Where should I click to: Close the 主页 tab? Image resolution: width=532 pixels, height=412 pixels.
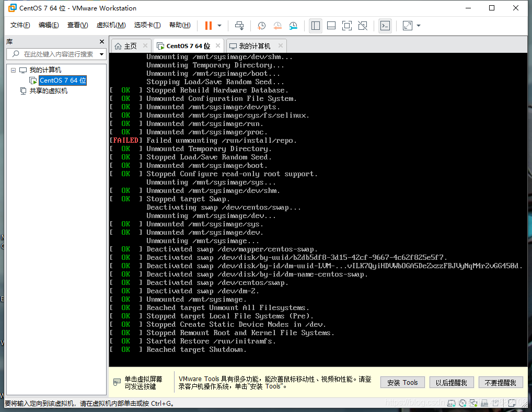(x=145, y=45)
